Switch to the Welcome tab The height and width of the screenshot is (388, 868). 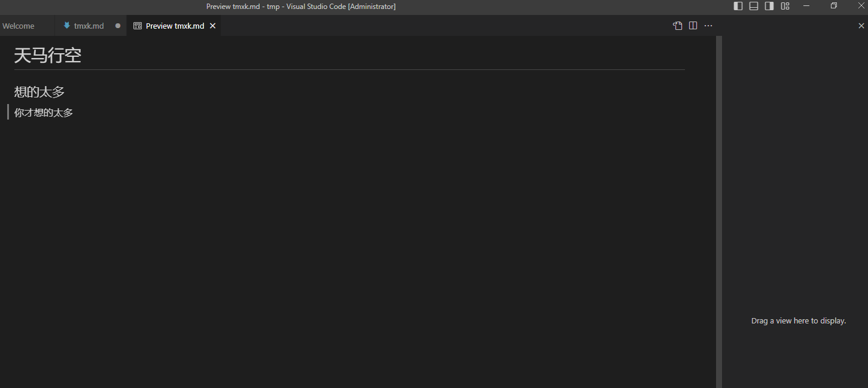click(19, 26)
